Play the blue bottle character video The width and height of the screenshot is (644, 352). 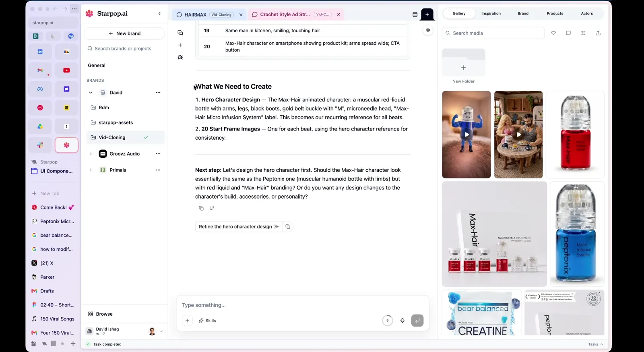coord(466,135)
